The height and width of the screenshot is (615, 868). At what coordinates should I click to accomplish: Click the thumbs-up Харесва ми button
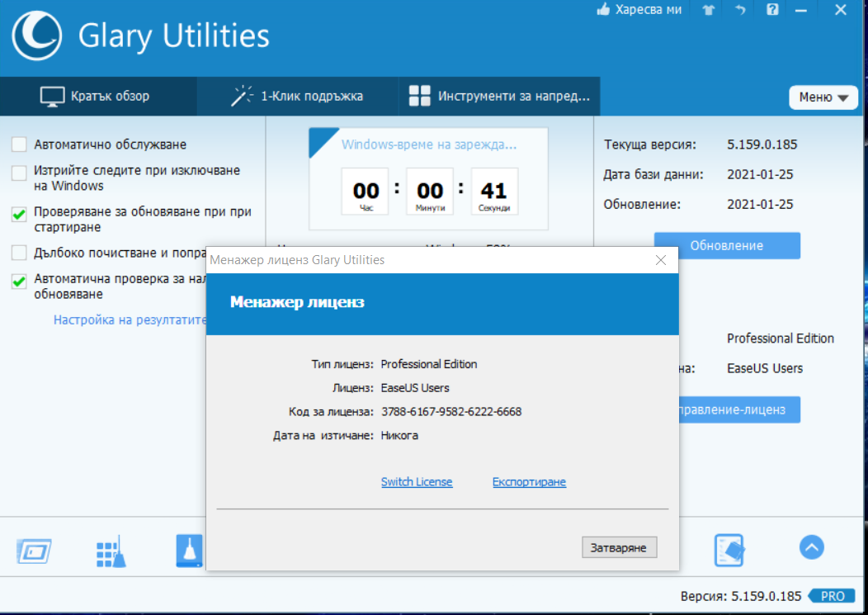pyautogui.click(x=639, y=9)
